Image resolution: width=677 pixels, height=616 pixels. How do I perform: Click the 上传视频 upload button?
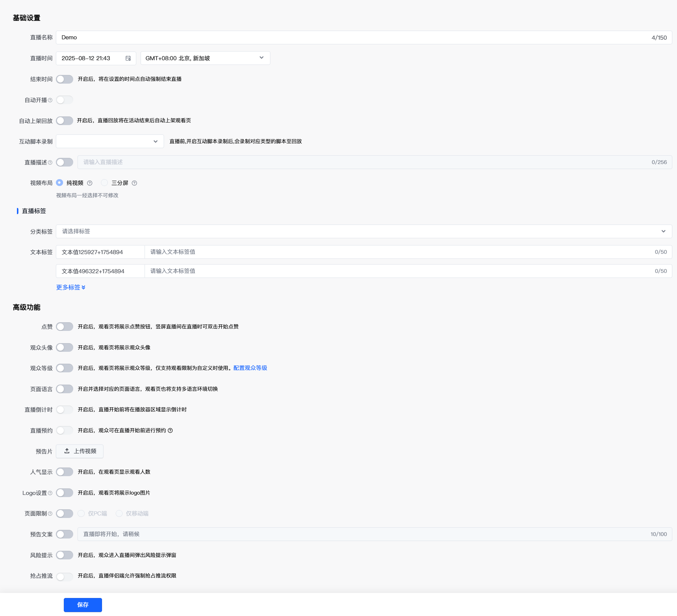click(x=80, y=451)
